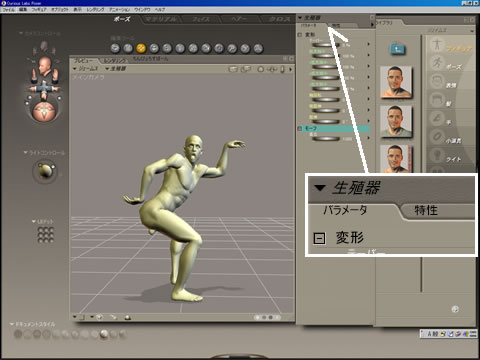Switch to the 特性 properties tab

(336, 25)
